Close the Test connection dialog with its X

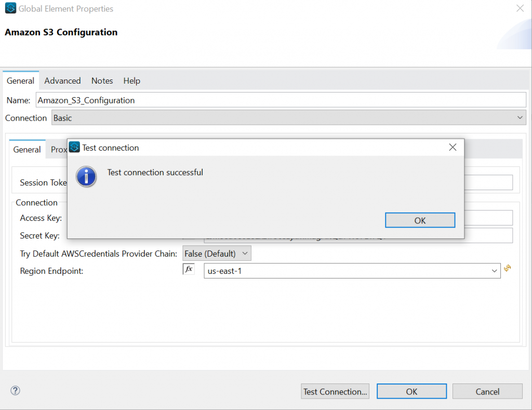(452, 147)
